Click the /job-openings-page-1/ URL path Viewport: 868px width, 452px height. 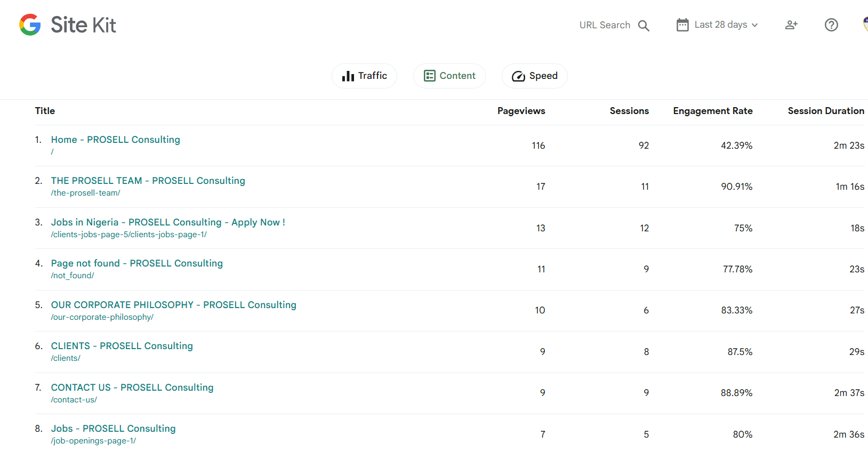point(94,441)
